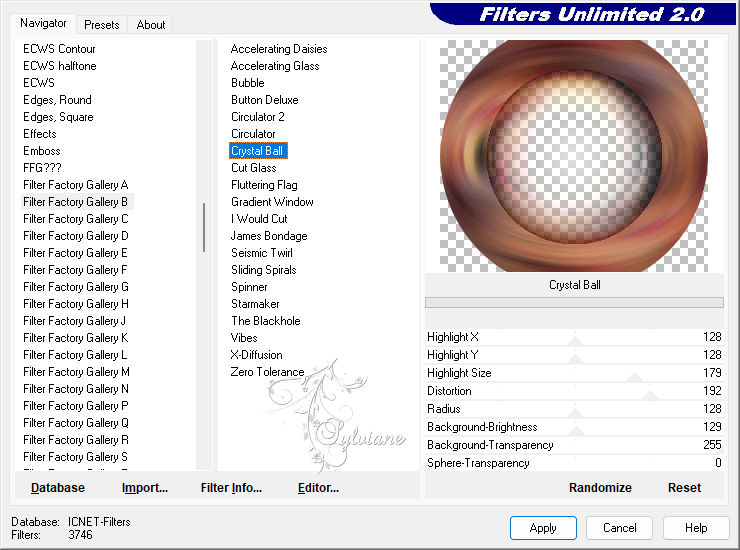The height and width of the screenshot is (550, 740).
Task: Choose the James Bondage filter
Action: [269, 236]
